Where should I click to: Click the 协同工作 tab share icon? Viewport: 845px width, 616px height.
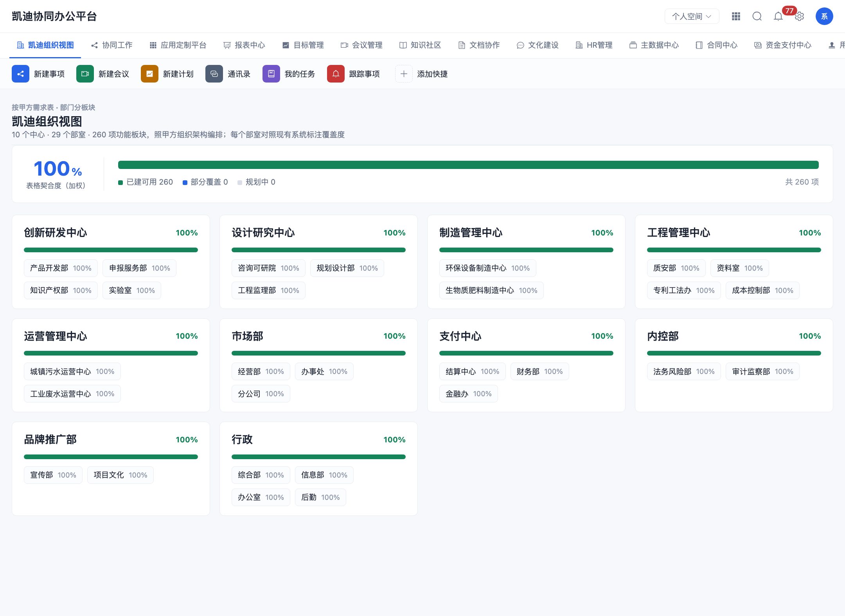[94, 45]
